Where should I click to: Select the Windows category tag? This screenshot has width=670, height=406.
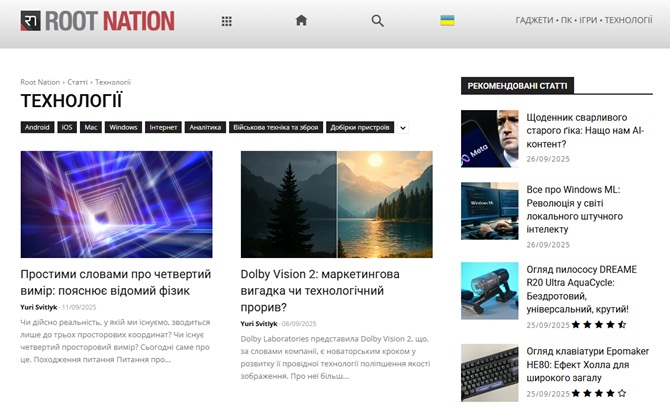123,127
